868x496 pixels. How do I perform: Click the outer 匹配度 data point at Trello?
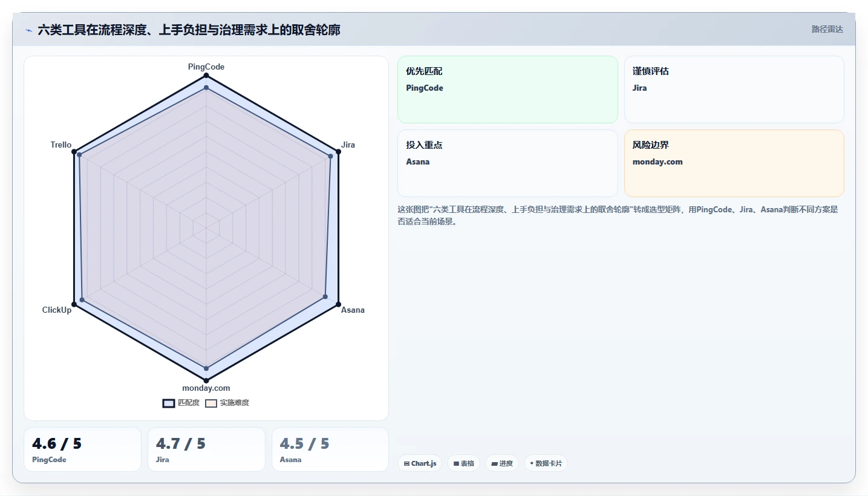[74, 152]
